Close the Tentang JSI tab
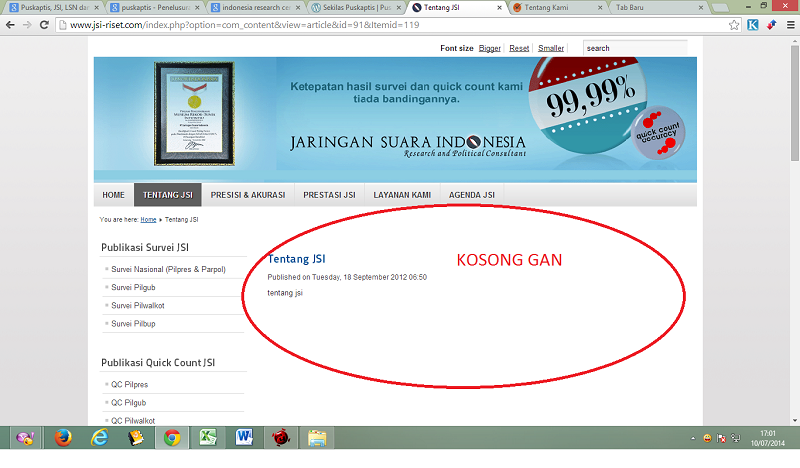This screenshot has width=800, height=468. coord(499,8)
